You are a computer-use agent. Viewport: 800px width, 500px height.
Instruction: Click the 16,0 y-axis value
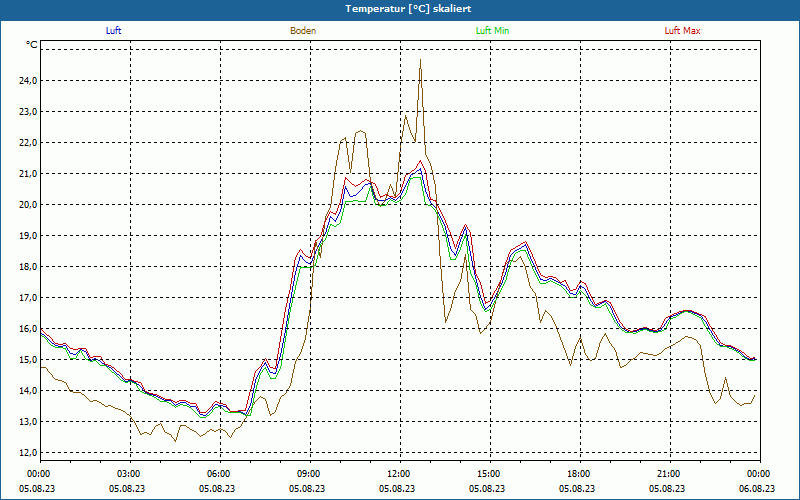click(29, 329)
